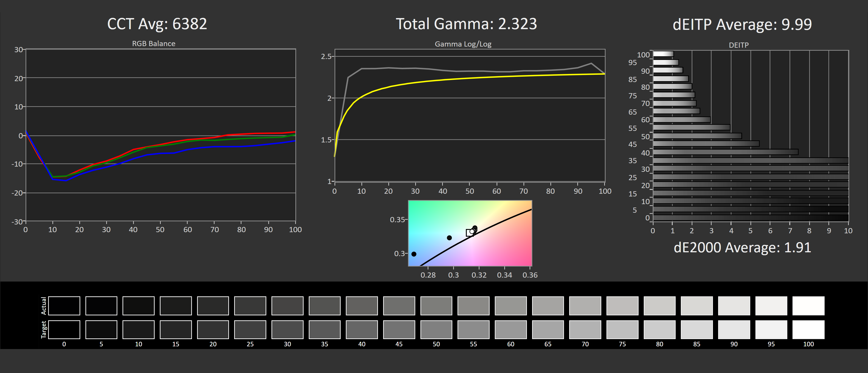
Task: Click the dE2000 Average: 1.91 readout
Action: (x=742, y=247)
